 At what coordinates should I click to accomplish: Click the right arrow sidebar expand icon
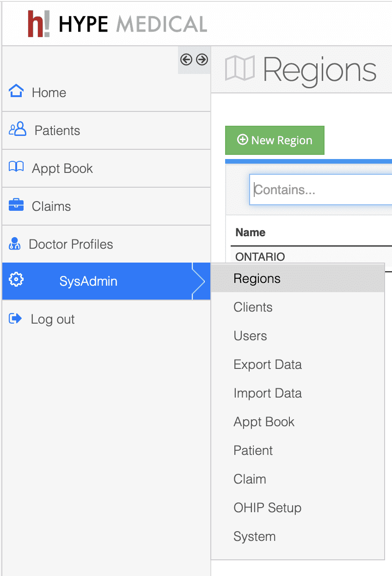tap(202, 59)
